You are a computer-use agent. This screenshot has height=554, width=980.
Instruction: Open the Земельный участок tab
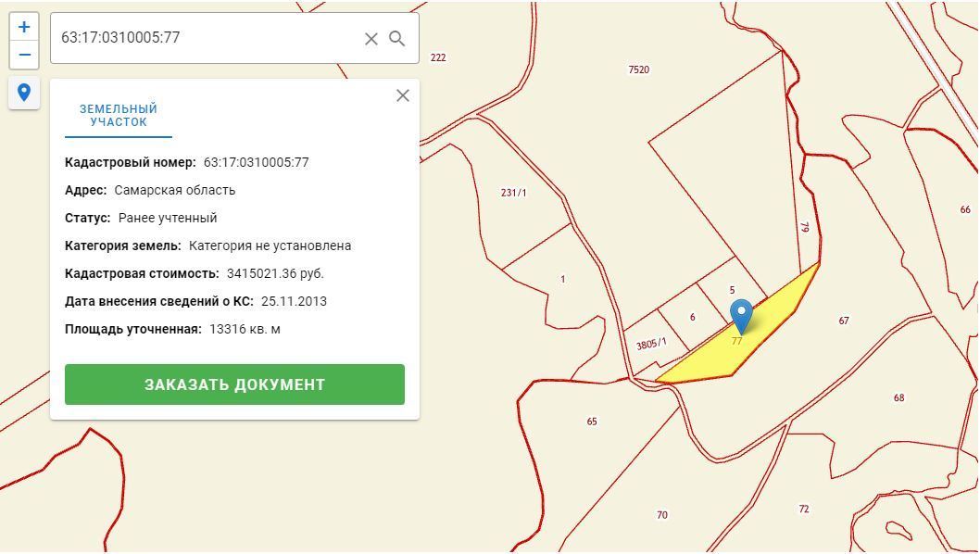click(x=119, y=116)
